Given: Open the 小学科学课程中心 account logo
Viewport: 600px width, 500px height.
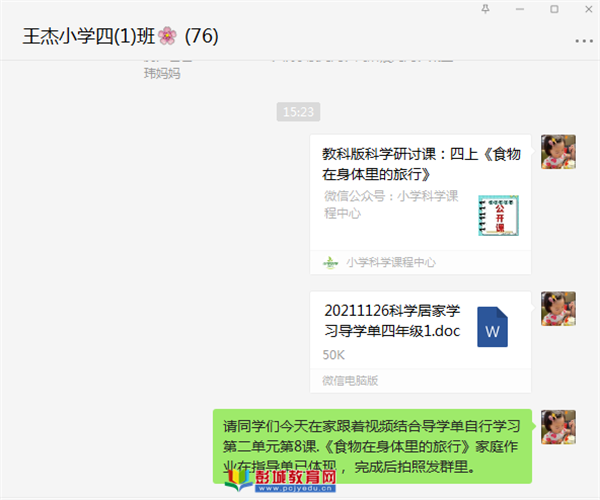Looking at the screenshot, I should point(331,263).
